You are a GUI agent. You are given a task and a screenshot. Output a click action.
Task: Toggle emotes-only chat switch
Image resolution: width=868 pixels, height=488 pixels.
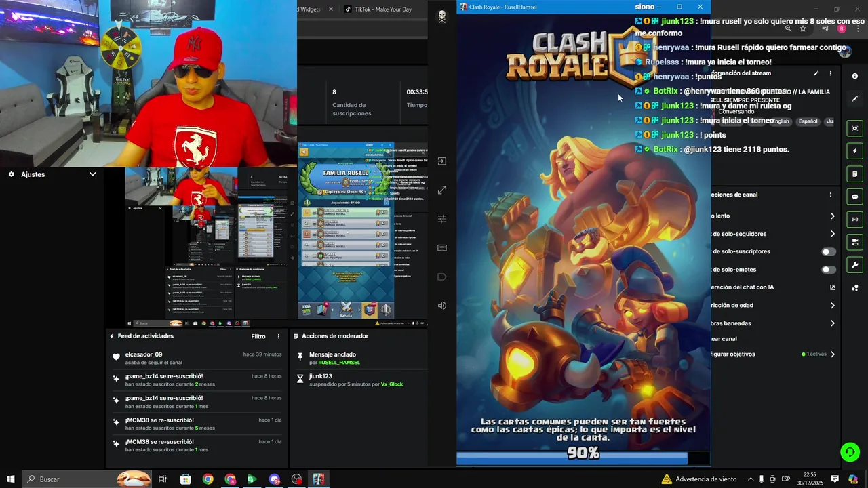click(x=829, y=270)
